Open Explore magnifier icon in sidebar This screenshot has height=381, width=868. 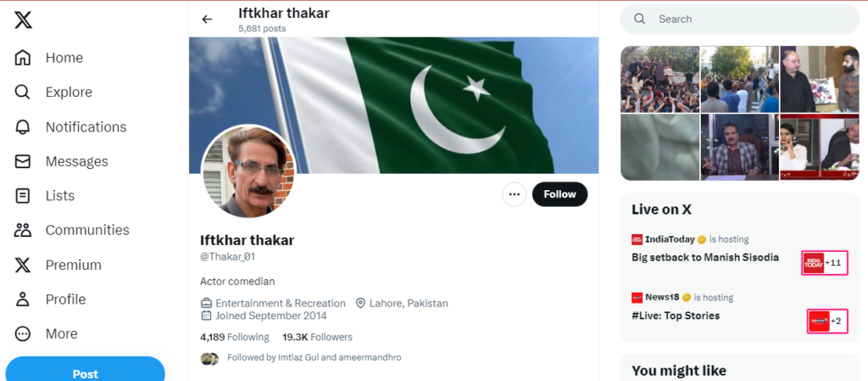click(22, 92)
